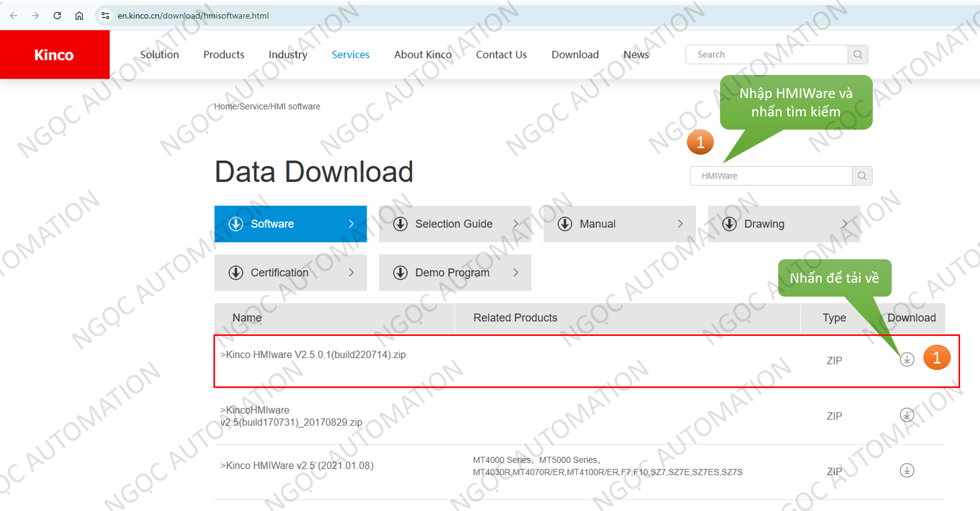Viewport: 980px width, 511px height.
Task: Download KincoHMIware build170731 zip icon
Action: point(907,415)
